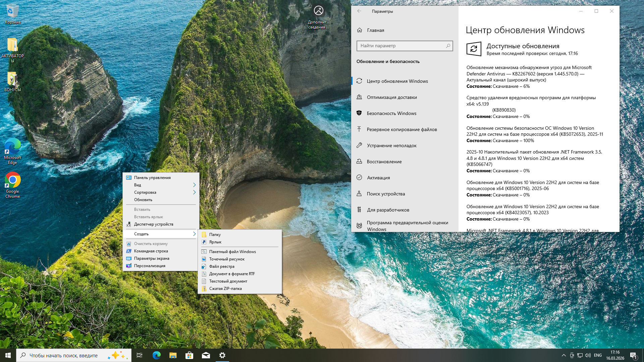Screen dimensions: 644x362
Task: Select Папку in Создать submenu
Action: [x=215, y=235]
